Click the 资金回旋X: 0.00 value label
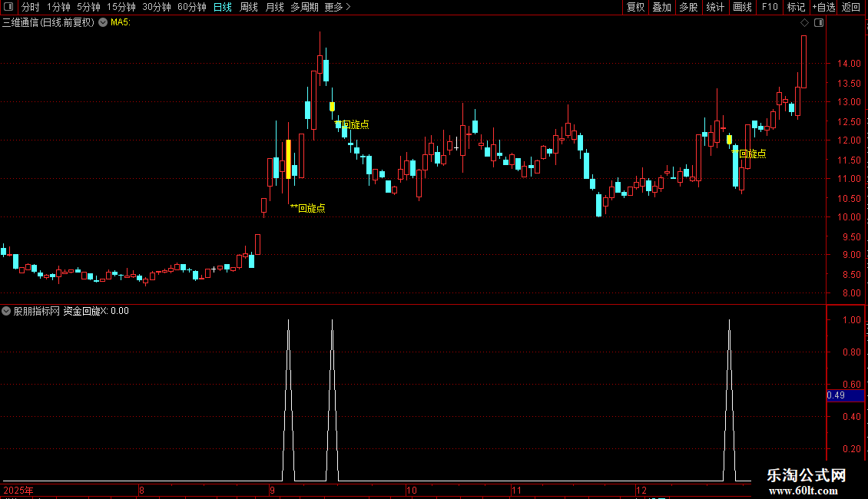This screenshot has height=499, width=868. point(96,311)
